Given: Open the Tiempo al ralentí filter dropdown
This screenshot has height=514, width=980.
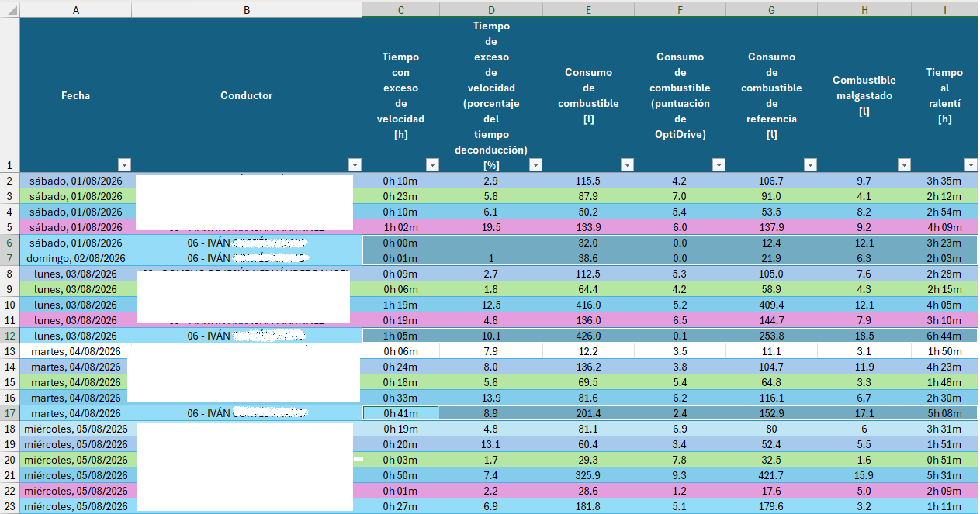Looking at the screenshot, I should point(970,164).
